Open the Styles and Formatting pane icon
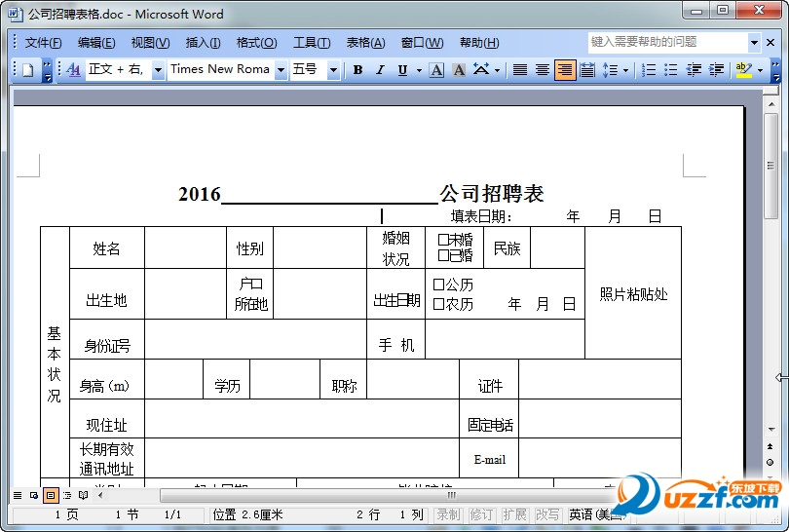The width and height of the screenshot is (789, 532). click(x=73, y=69)
